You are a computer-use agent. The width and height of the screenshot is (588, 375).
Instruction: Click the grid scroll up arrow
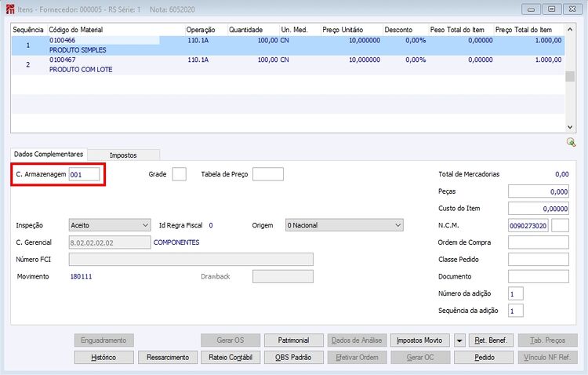[x=570, y=29]
